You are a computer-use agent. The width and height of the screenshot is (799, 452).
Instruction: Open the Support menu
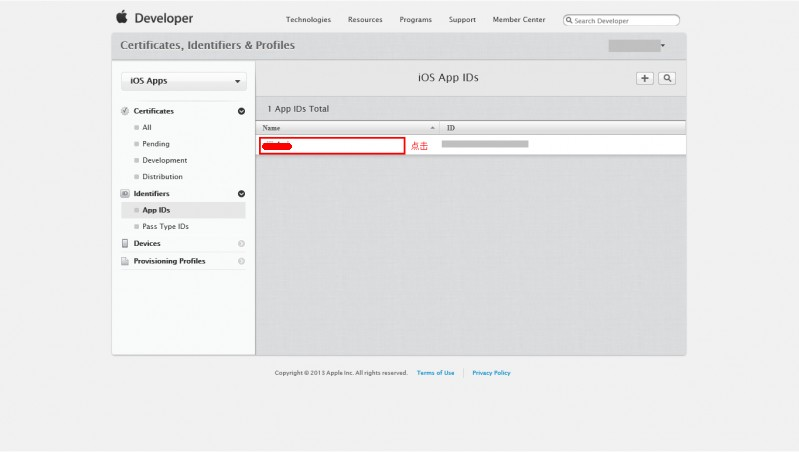[x=462, y=19]
